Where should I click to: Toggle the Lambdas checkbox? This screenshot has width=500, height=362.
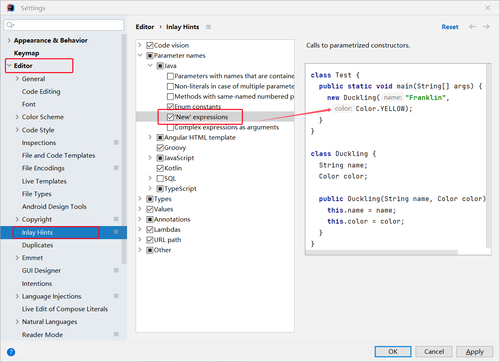point(150,230)
